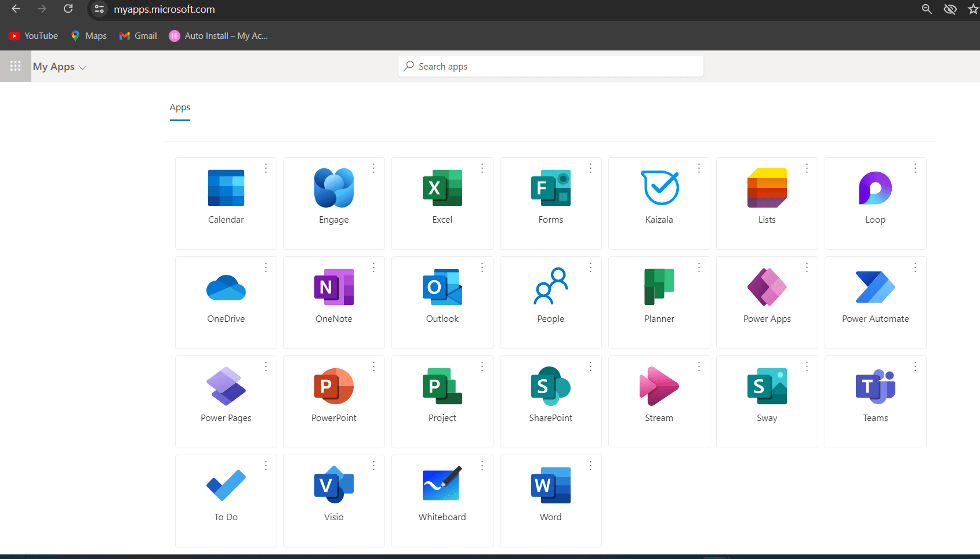Image resolution: width=980 pixels, height=559 pixels.
Task: Open the Sway app icon
Action: [x=767, y=386]
